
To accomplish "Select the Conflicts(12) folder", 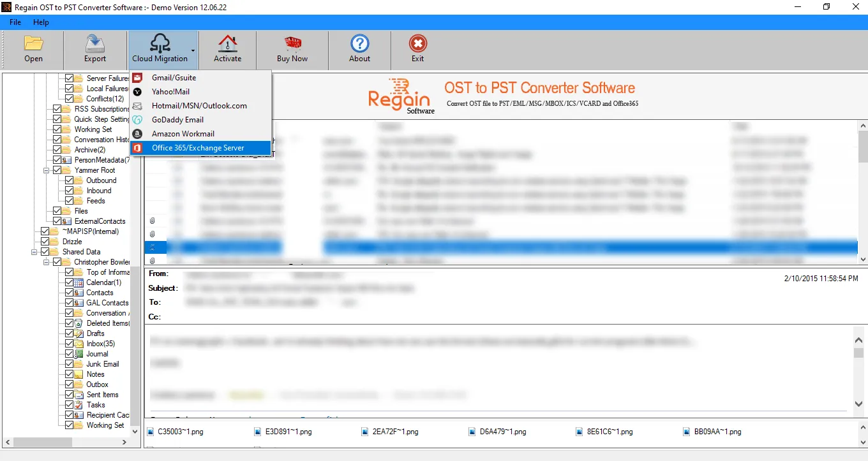I will tap(105, 99).
